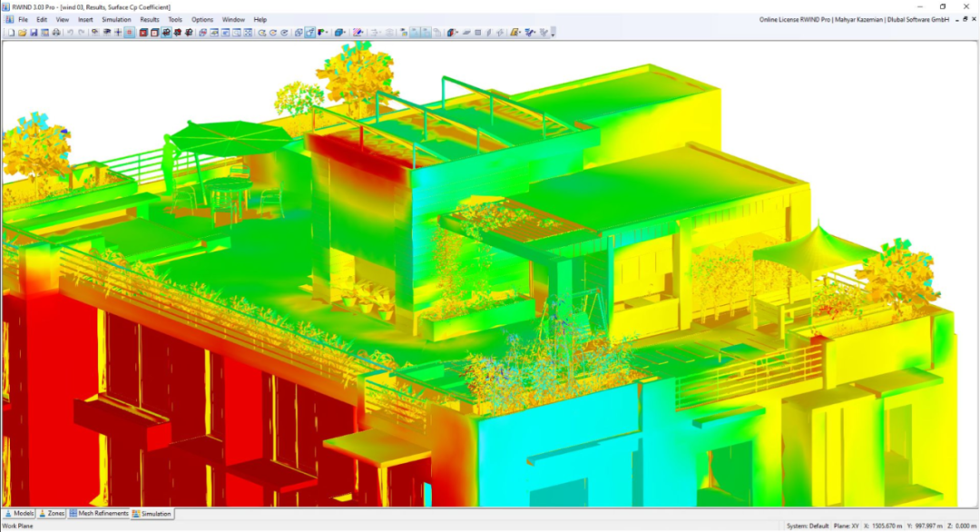This screenshot has height=532, width=980.
Task: Open the File menu
Action: [23, 20]
